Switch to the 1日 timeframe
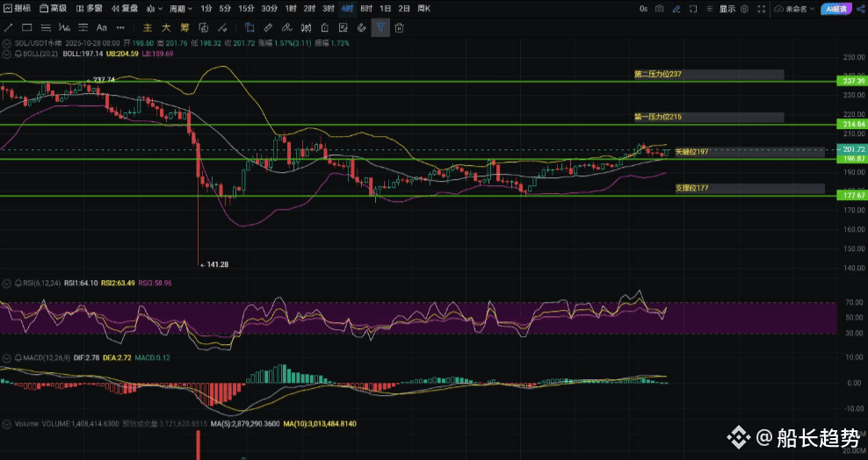 click(x=385, y=8)
